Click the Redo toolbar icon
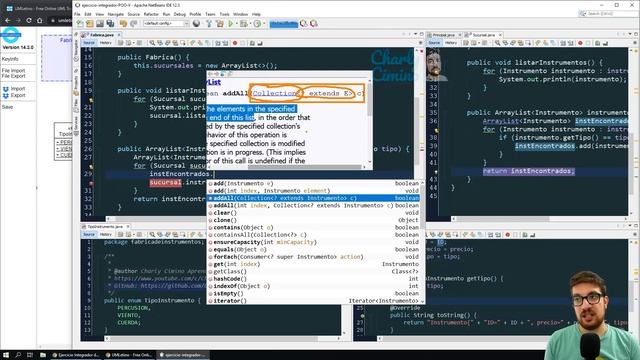640x360 pixels. (133, 24)
